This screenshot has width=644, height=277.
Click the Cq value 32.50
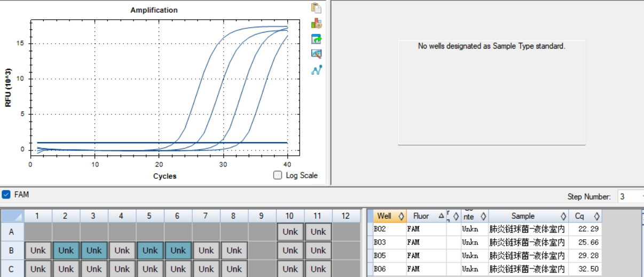pos(588,269)
